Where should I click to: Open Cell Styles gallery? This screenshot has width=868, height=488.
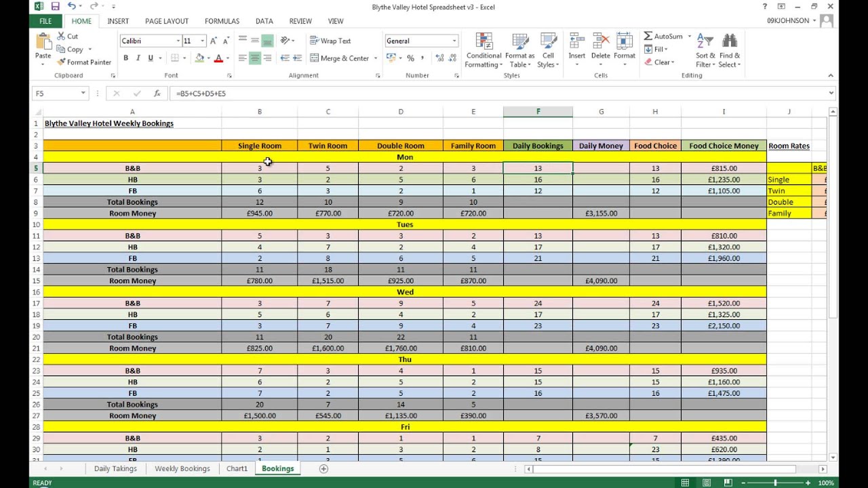pyautogui.click(x=548, y=50)
